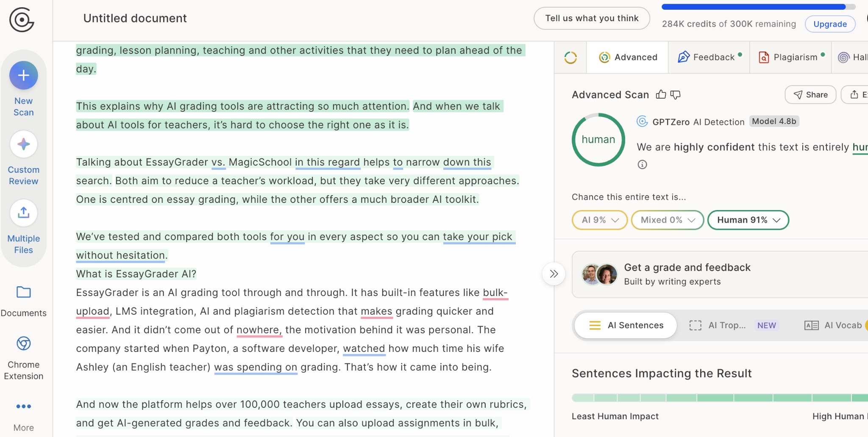Expand Mixed 0% dropdown
868x437 pixels.
tap(668, 220)
